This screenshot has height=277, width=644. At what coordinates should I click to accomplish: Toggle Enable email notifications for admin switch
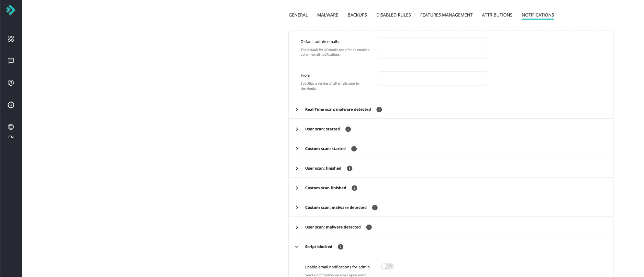[387, 266]
